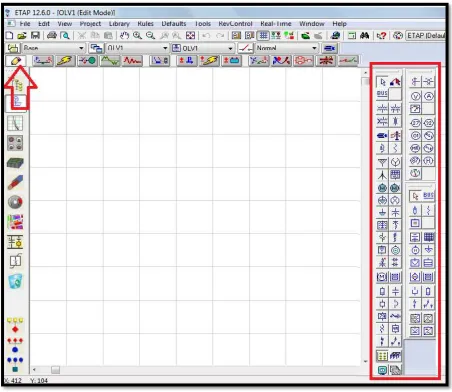
Task: Click vertical scrollbar up arrow
Action: tap(365, 72)
